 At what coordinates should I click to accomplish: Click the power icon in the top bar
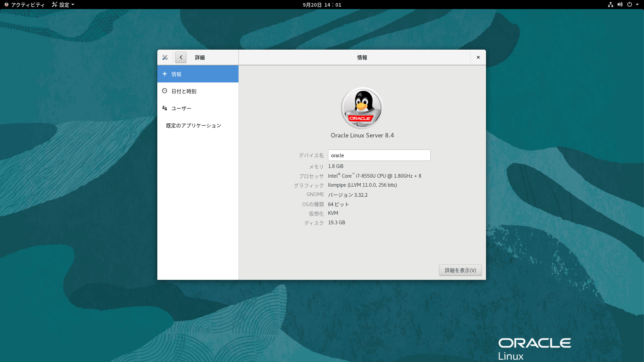pos(630,5)
